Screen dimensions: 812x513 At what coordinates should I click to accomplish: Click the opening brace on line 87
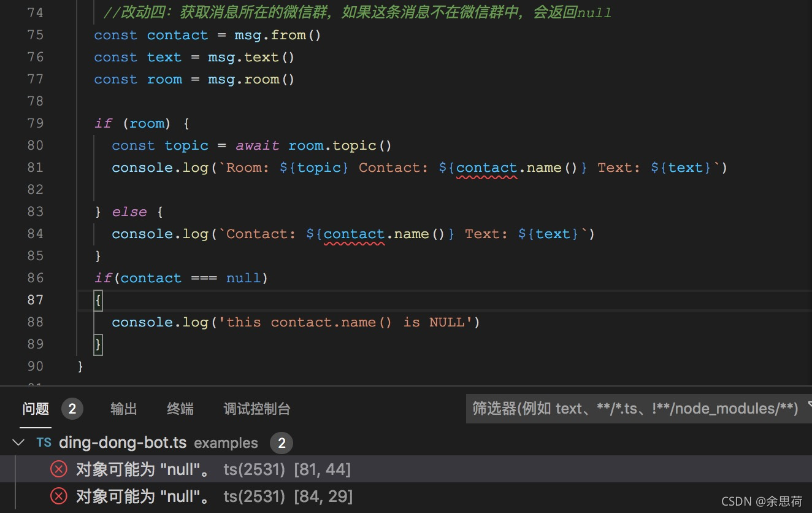click(x=98, y=300)
